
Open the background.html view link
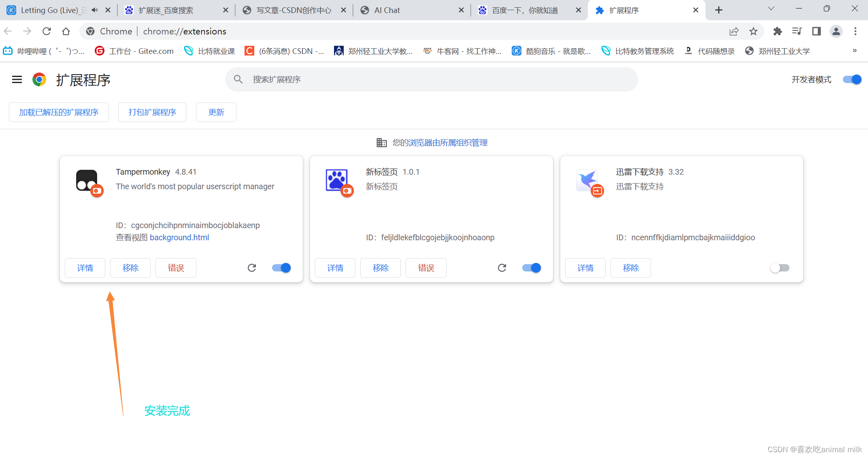(179, 237)
